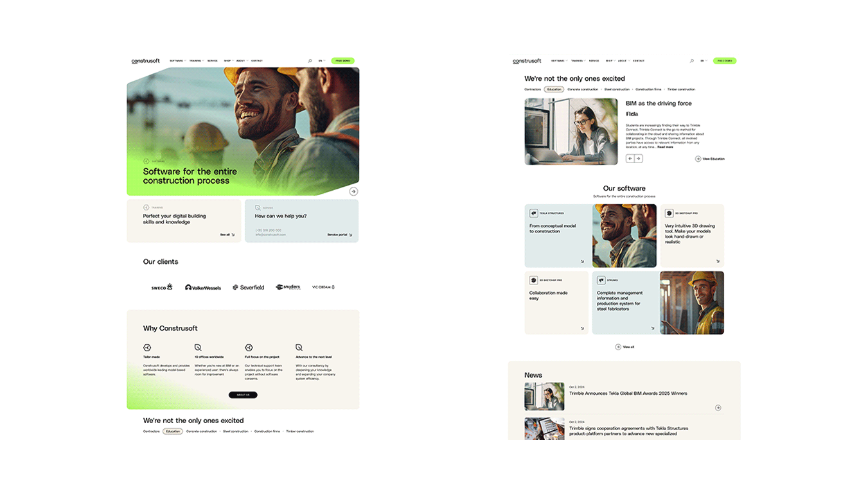
Task: Expand the SOFTWARE navigation dropdown
Action: pos(177,60)
